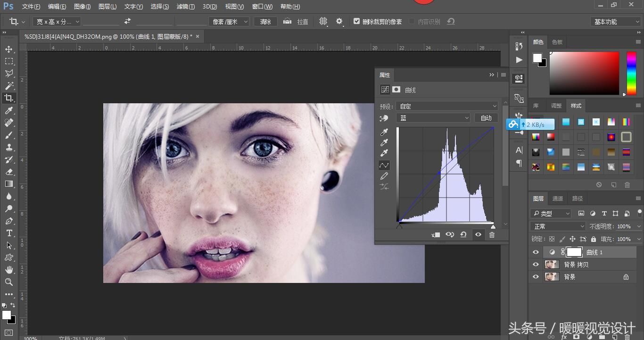Select the Healing Brush tool
The width and height of the screenshot is (644, 340).
tap(9, 123)
